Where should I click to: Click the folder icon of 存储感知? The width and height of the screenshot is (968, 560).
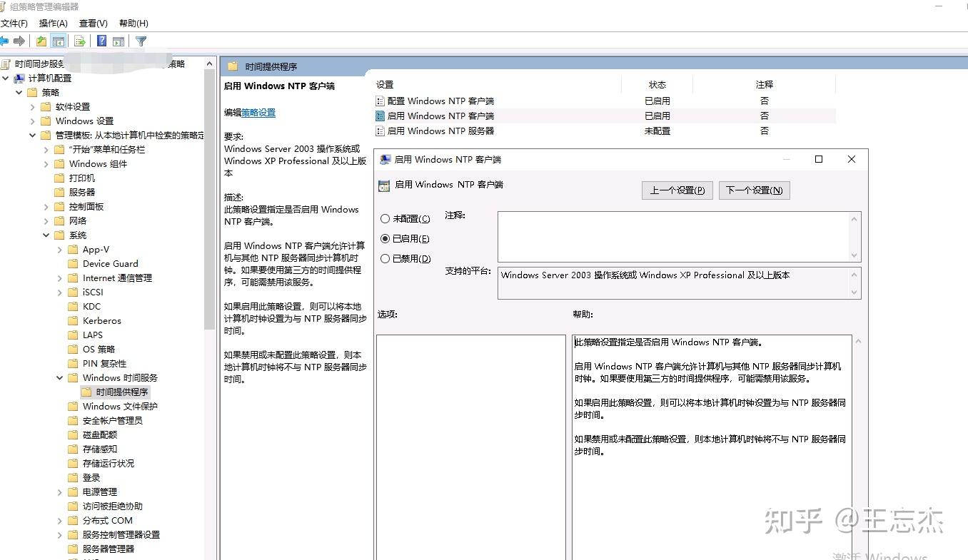coord(73,449)
